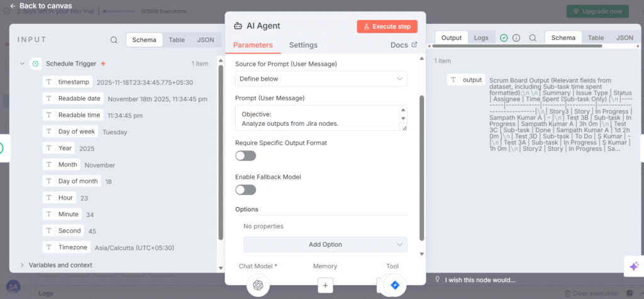Add a Memory sub-node with plus icon
The image size is (644, 299).
tap(325, 286)
